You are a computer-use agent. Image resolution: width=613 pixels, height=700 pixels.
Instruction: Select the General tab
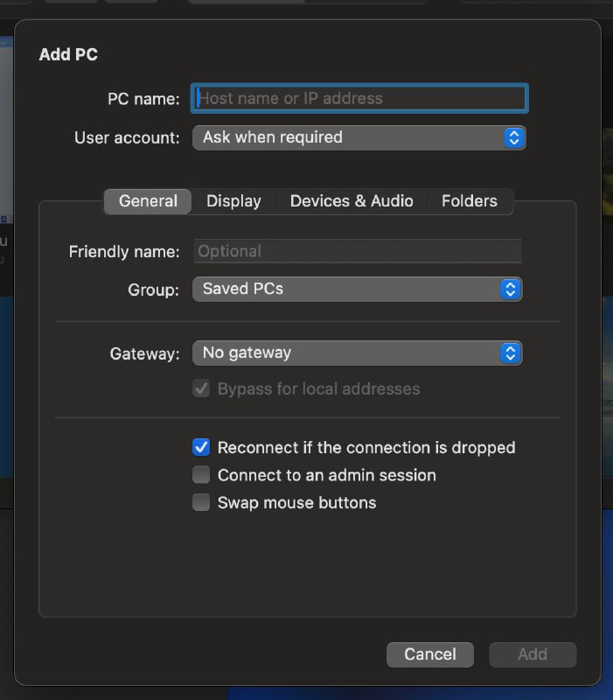point(147,201)
